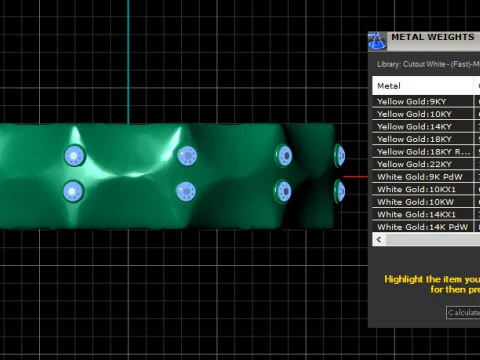Select the Yellow Gold:9KY row
The width and height of the screenshot is (480, 360).
click(x=426, y=101)
